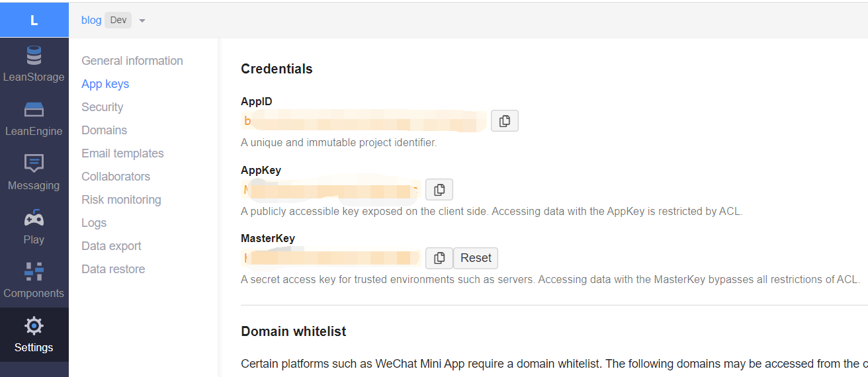Open the Components icon in sidebar

[x=34, y=271]
